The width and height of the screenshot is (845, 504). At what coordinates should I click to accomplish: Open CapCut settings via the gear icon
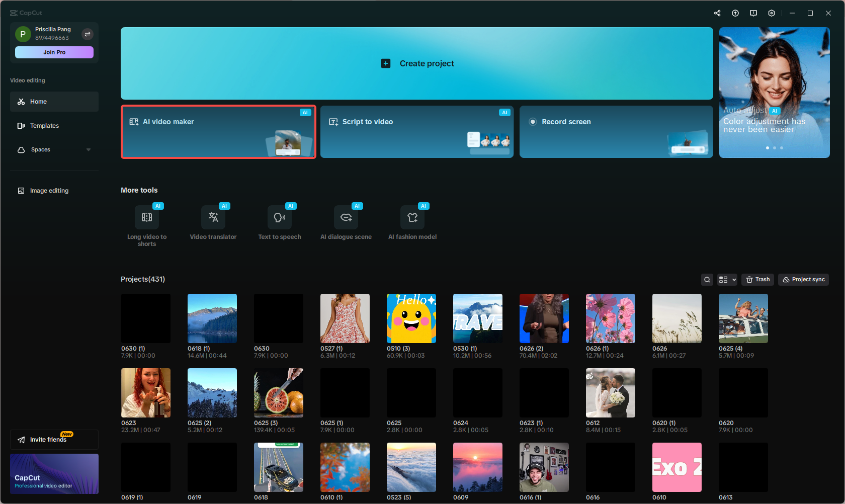pos(772,13)
